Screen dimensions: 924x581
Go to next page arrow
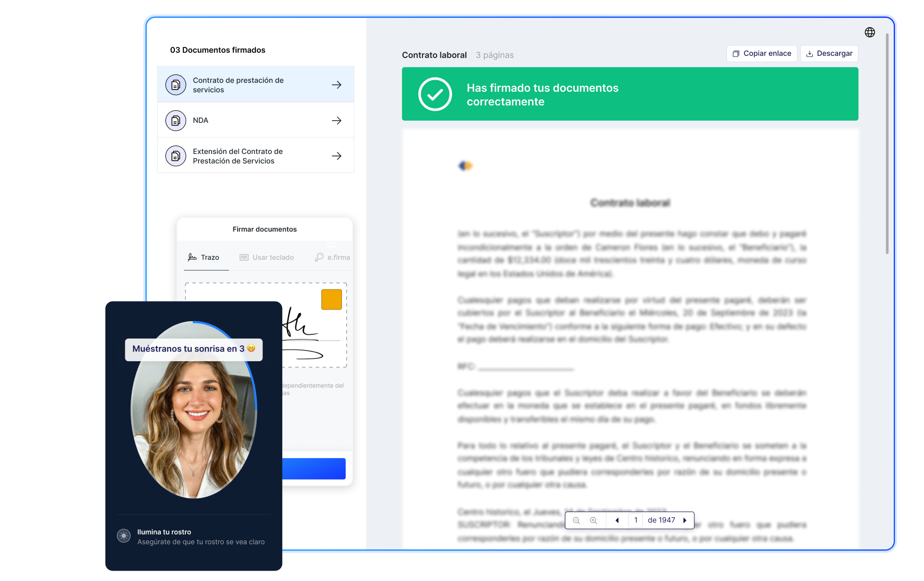(x=685, y=520)
